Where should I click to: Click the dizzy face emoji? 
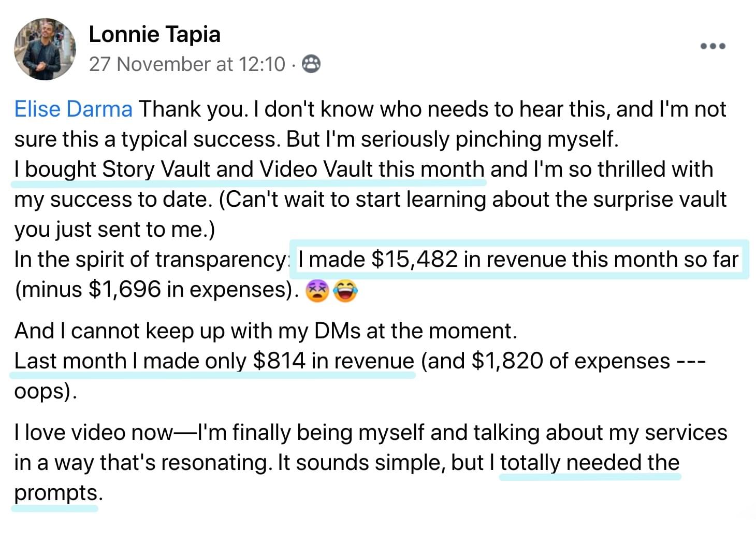[316, 291]
